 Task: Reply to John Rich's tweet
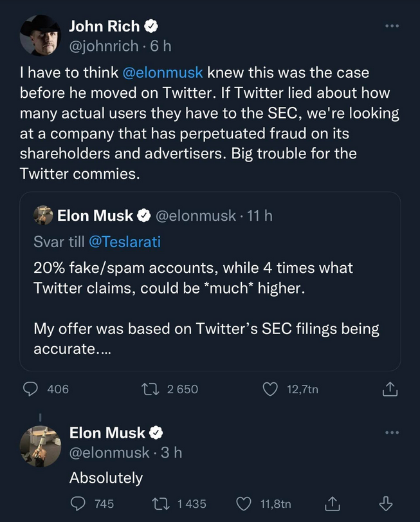pyautogui.click(x=30, y=389)
